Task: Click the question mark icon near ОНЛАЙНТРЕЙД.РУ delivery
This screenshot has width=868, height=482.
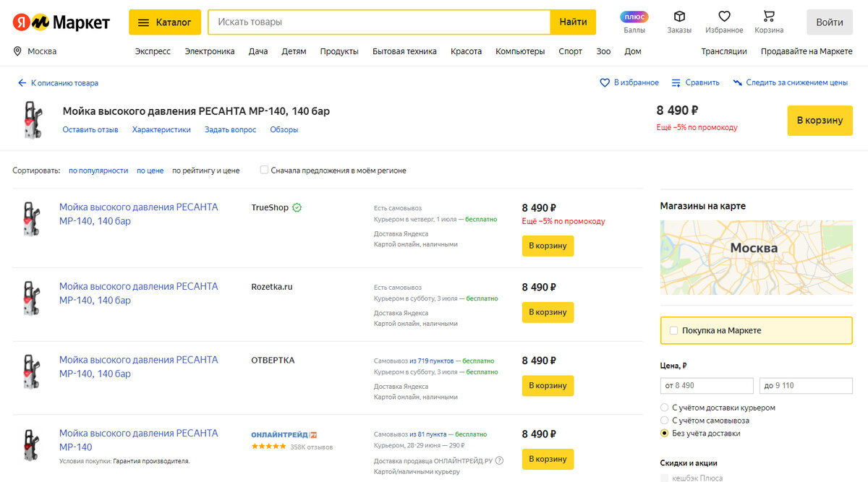Action: pos(499,460)
